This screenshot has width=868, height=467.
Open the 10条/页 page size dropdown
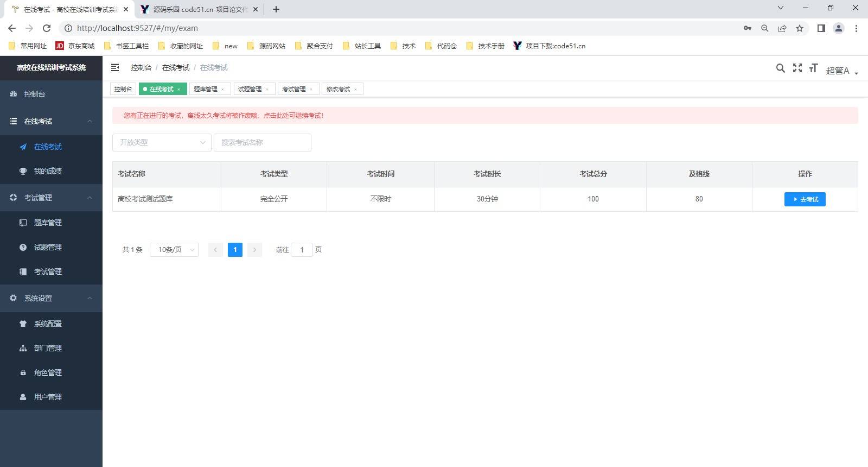(174, 250)
